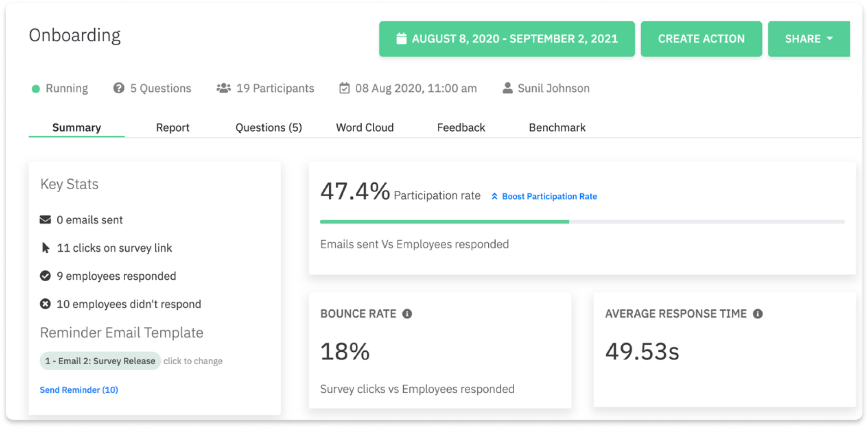
Task: Click 'Sunil Johnson' owner name
Action: [553, 88]
